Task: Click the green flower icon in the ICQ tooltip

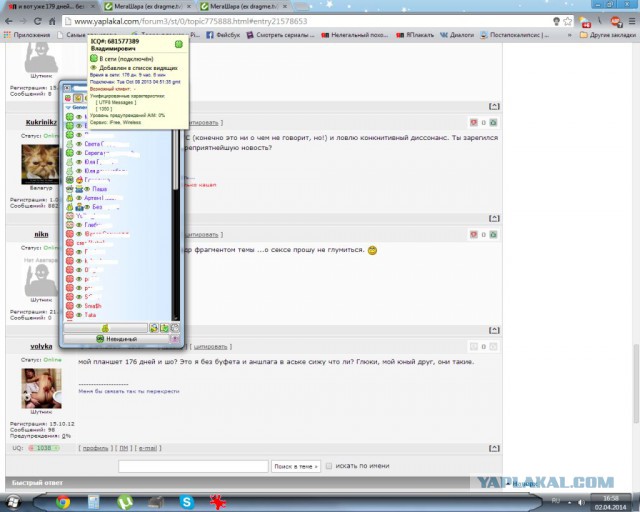Action: [179, 44]
